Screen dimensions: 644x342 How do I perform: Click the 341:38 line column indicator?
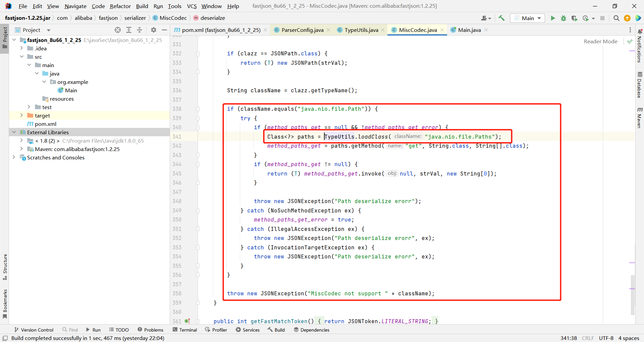click(569, 338)
